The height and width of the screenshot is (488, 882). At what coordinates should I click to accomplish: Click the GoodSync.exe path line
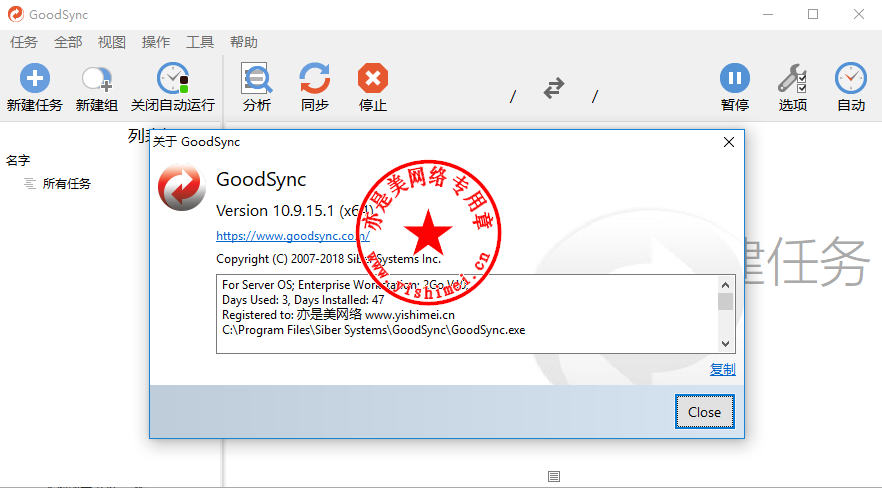coord(374,330)
